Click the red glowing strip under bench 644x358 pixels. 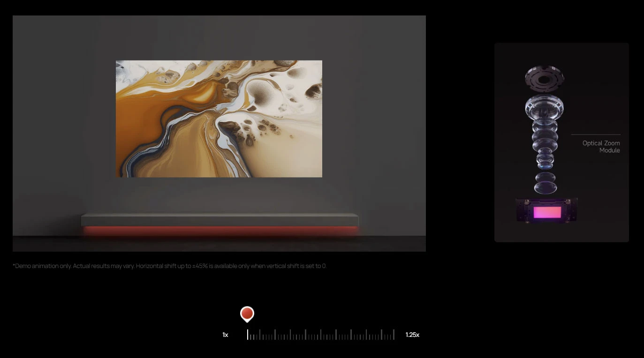(x=220, y=230)
